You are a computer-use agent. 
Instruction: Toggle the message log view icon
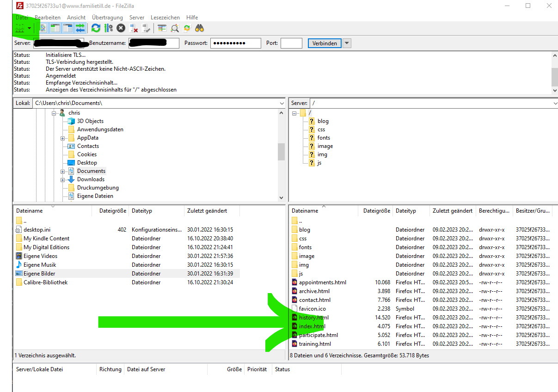click(x=43, y=28)
